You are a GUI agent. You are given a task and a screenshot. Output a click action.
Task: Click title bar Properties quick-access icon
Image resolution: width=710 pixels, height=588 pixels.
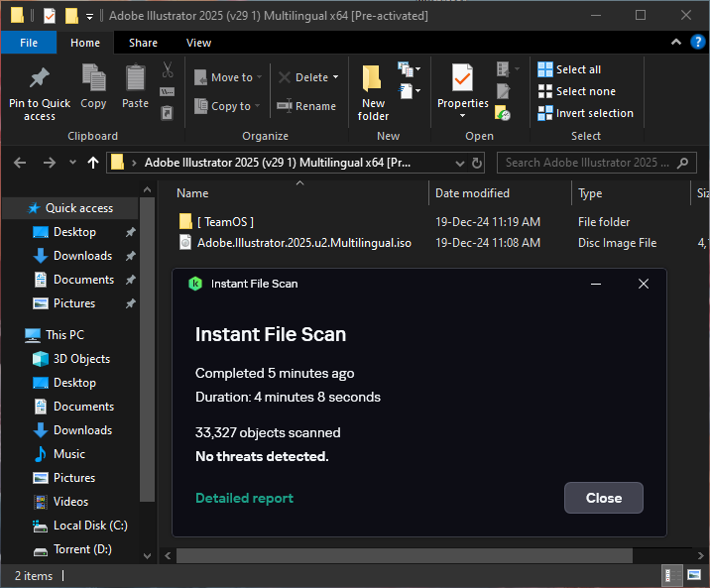click(49, 16)
